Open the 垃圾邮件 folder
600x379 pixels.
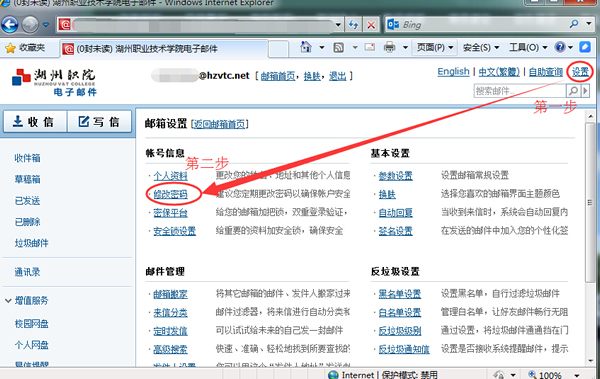coord(31,243)
